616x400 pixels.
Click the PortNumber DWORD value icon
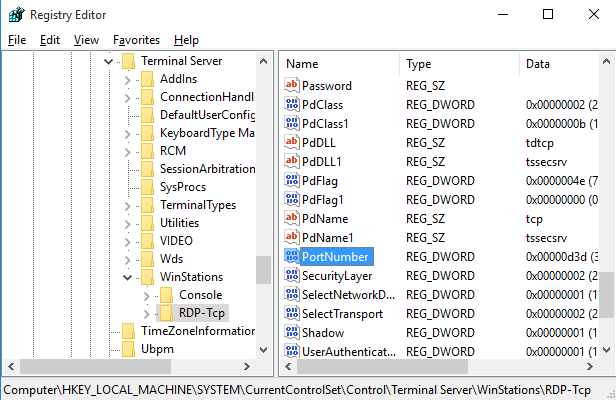(292, 256)
